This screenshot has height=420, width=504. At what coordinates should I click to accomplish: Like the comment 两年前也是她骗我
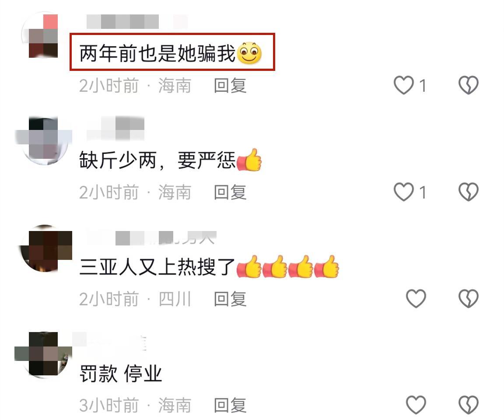pos(404,85)
